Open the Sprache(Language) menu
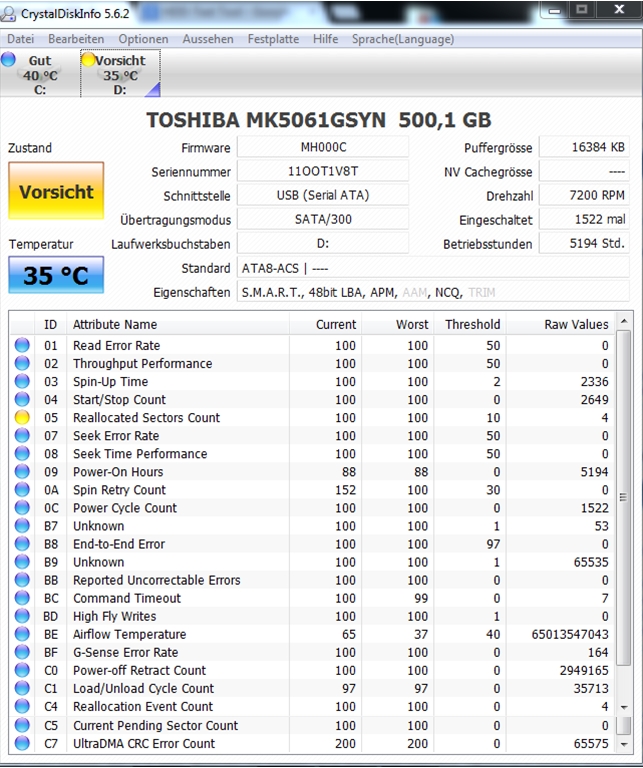The width and height of the screenshot is (643, 768). [403, 39]
